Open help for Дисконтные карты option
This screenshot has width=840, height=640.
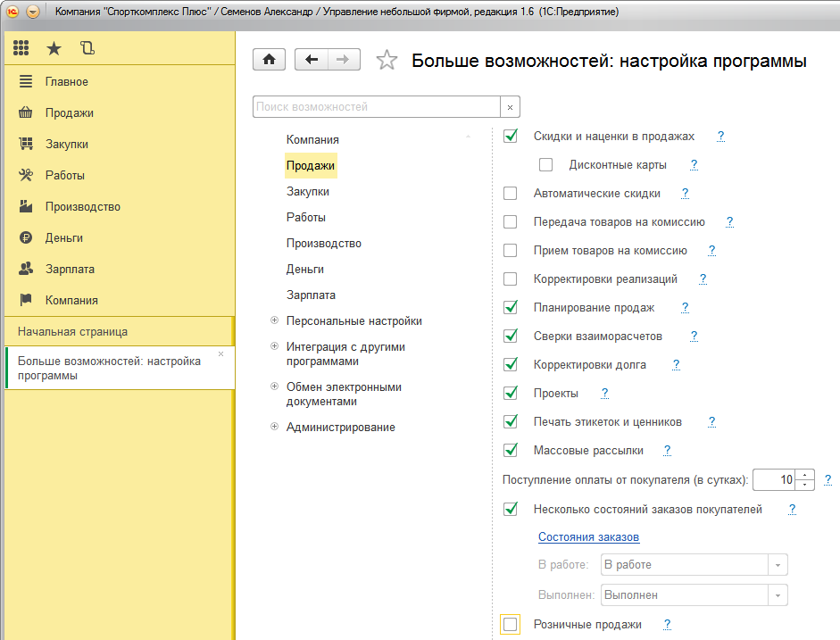(x=694, y=165)
